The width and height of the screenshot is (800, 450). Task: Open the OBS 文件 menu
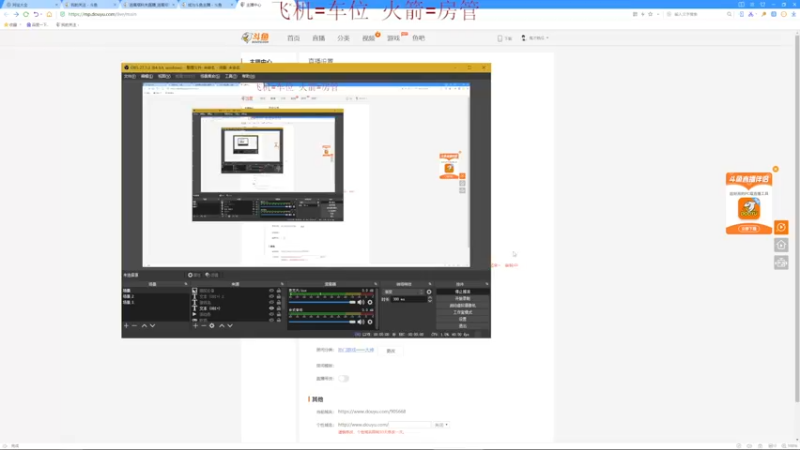click(130, 77)
